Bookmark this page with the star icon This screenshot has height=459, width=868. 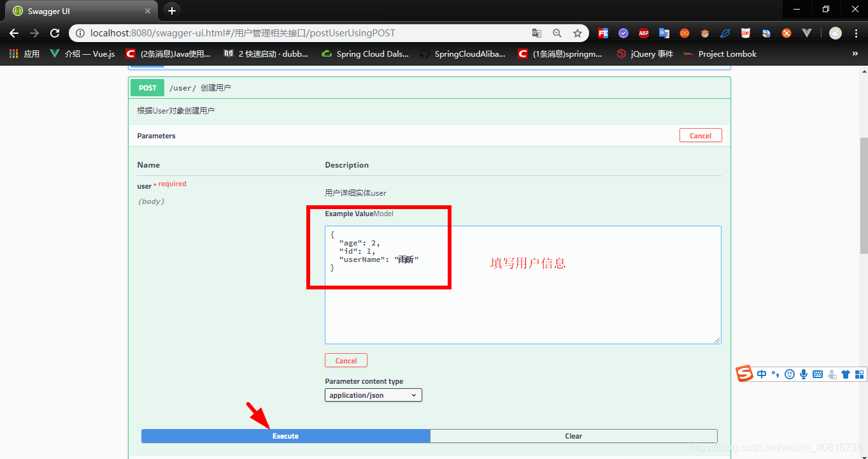click(x=578, y=33)
